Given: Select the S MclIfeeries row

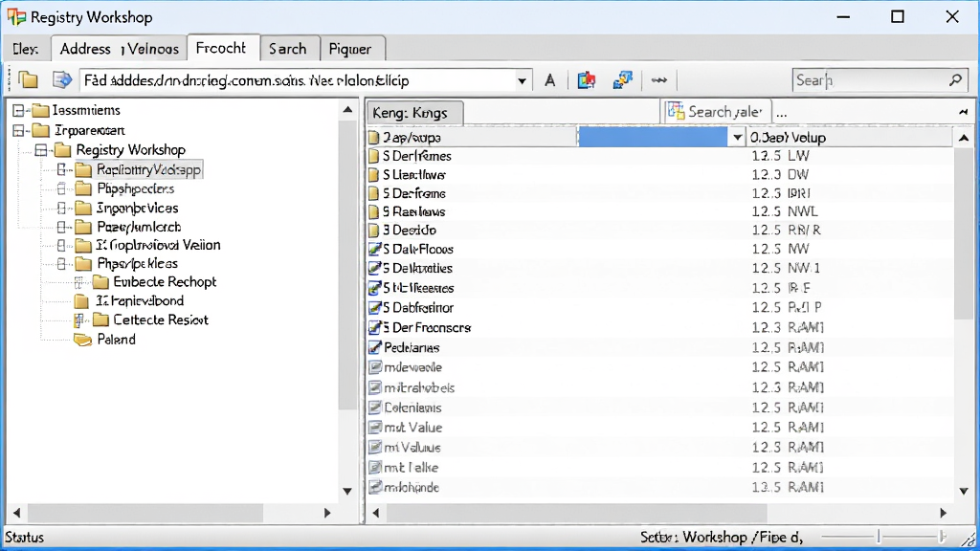Looking at the screenshot, I should pos(659,288).
